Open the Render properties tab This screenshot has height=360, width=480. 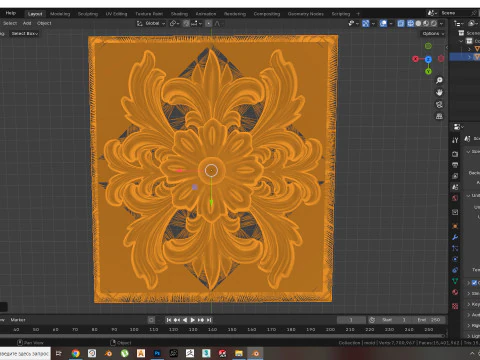[455, 154]
